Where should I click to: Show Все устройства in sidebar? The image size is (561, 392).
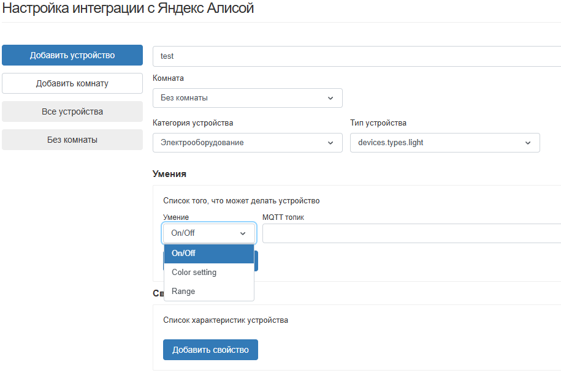tap(72, 111)
